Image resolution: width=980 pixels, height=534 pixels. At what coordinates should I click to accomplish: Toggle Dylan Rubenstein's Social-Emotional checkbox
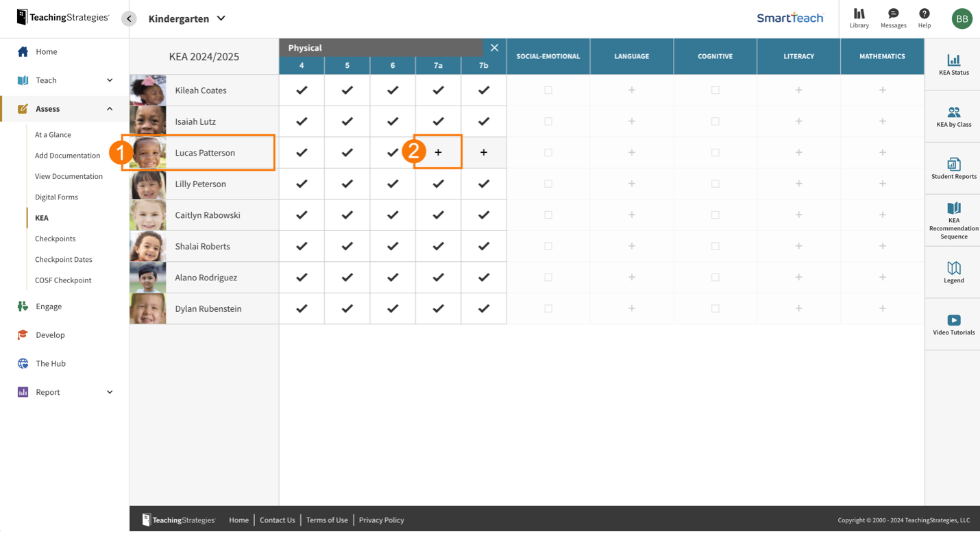pyautogui.click(x=548, y=308)
